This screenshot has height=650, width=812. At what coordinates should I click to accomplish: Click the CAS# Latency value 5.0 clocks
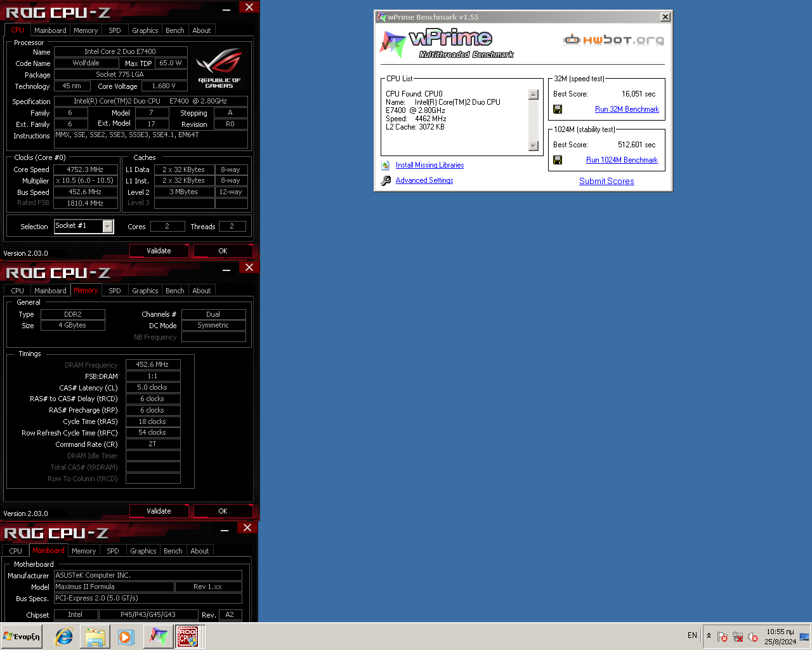152,387
